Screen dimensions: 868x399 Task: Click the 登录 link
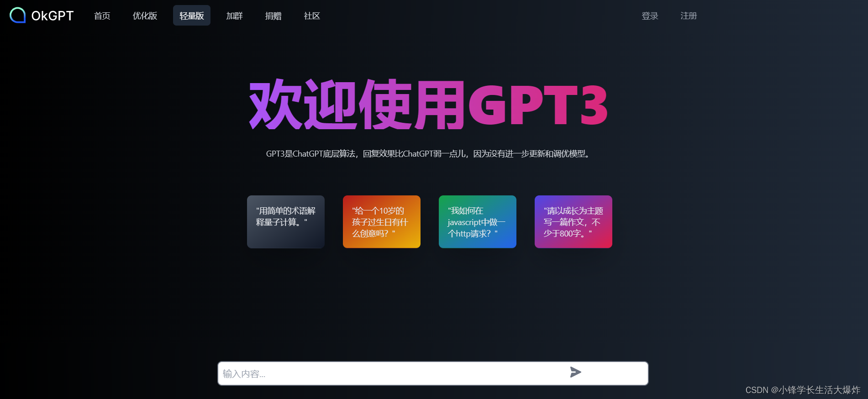650,16
